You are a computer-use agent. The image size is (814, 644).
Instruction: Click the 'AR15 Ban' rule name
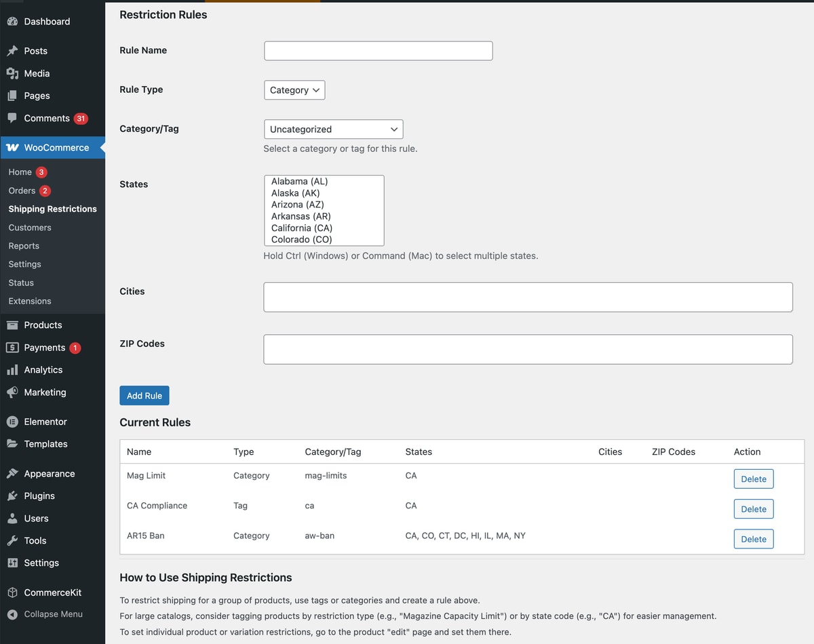(146, 536)
